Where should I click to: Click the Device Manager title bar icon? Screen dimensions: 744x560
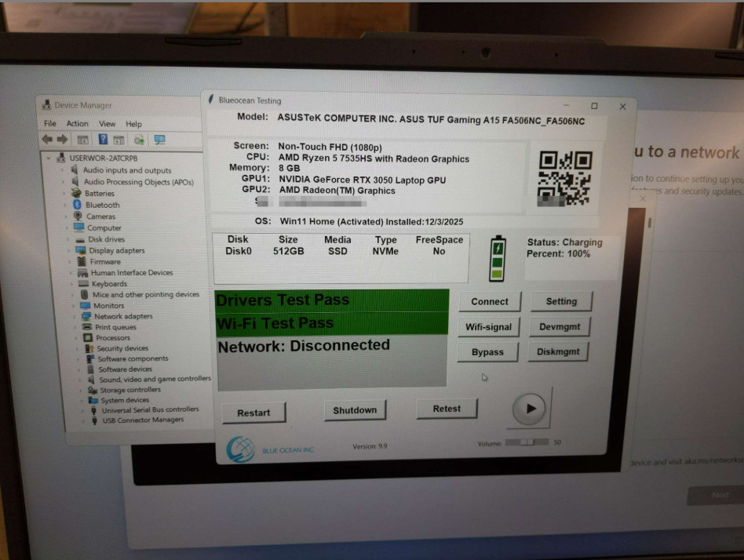point(46,105)
